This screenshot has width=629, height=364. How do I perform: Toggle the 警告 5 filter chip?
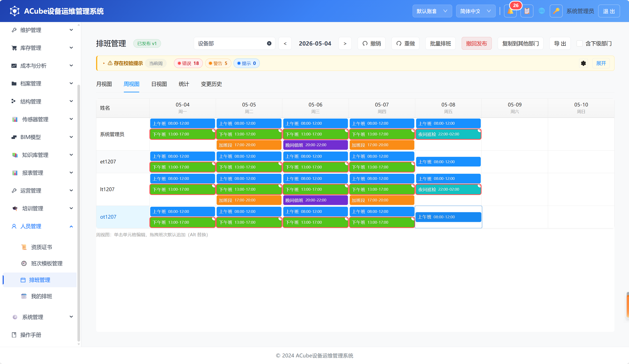218,63
